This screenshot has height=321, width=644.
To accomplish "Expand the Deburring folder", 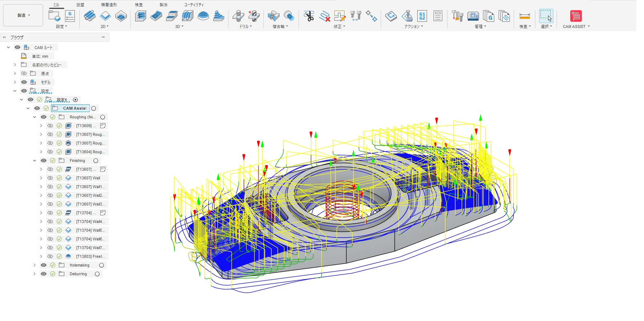I will (x=35, y=274).
